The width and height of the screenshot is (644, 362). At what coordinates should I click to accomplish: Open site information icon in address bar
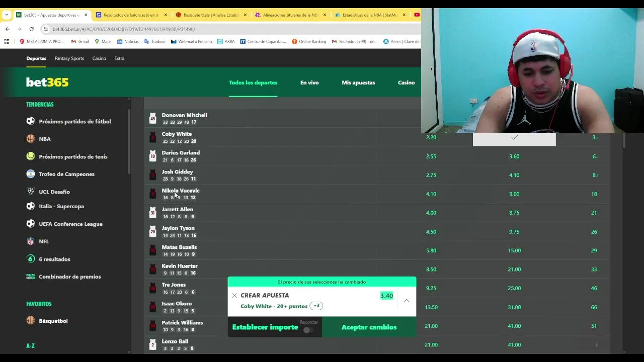(46, 29)
